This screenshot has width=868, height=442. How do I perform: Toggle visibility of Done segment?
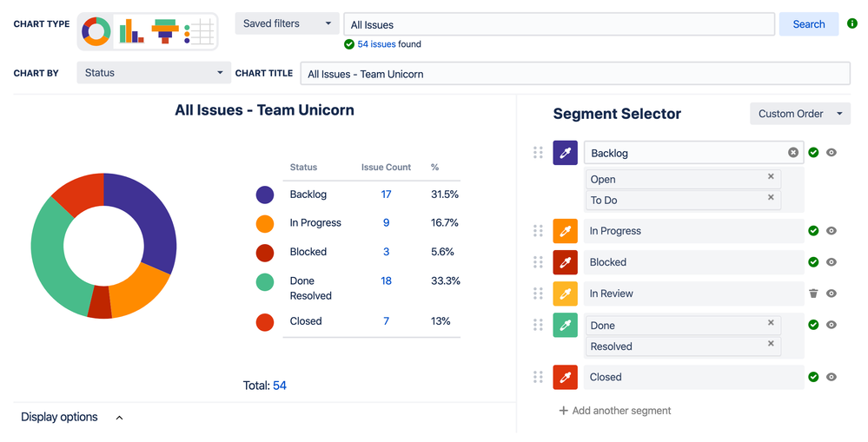click(x=832, y=325)
